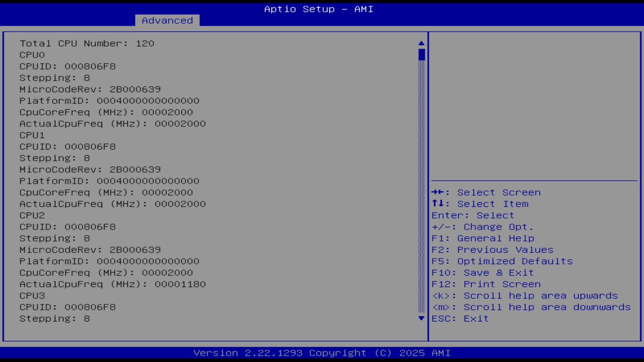Click the F5 Optimized Defaults help line
This screenshot has width=644, height=362.
click(502, 261)
